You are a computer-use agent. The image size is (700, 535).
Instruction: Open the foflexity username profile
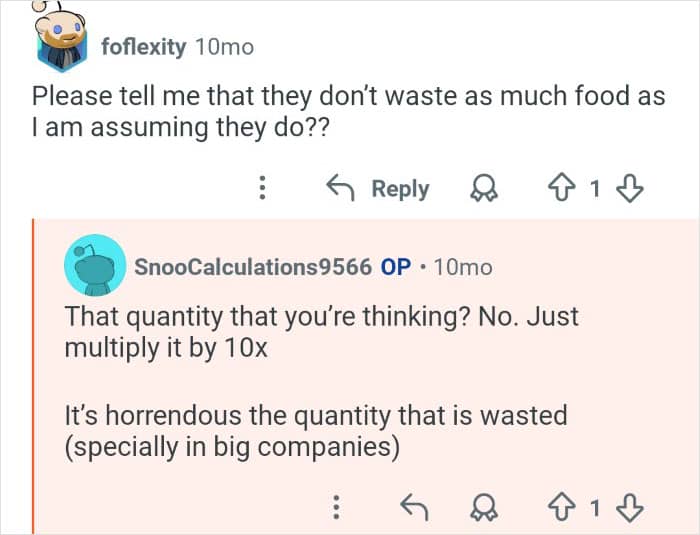[144, 47]
